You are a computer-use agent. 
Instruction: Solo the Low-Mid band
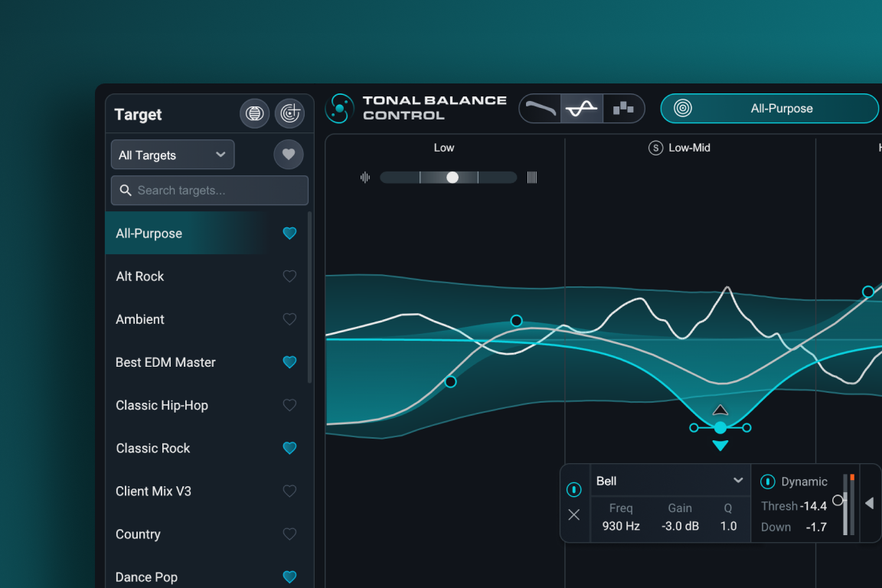[x=655, y=148]
